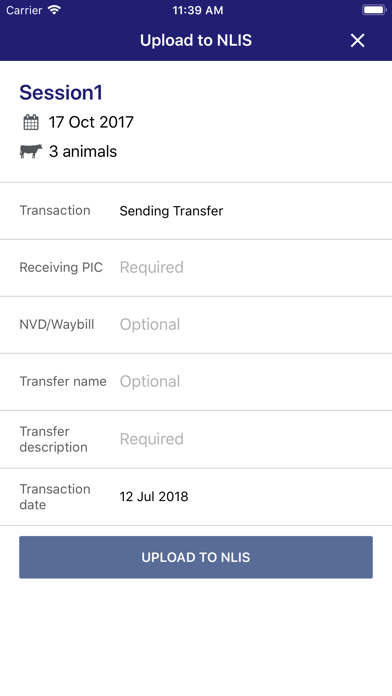392x696 pixels.
Task: Tap the Receiving PIC label
Action: tap(61, 267)
